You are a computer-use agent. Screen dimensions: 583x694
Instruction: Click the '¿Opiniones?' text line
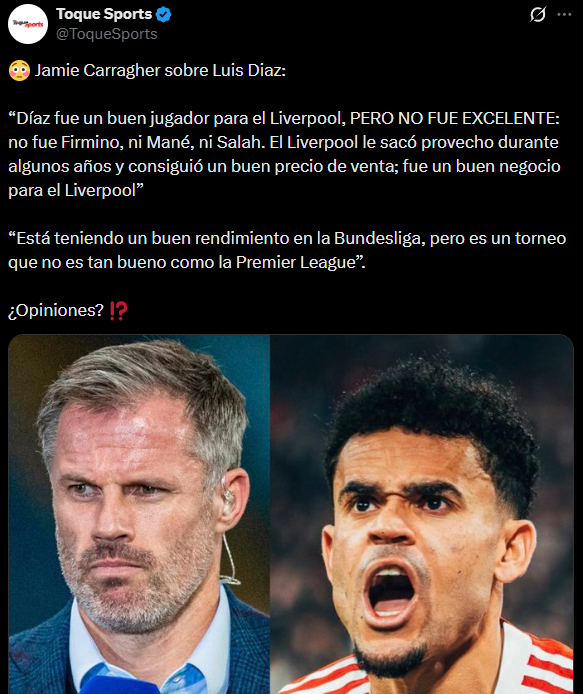[x=56, y=310]
